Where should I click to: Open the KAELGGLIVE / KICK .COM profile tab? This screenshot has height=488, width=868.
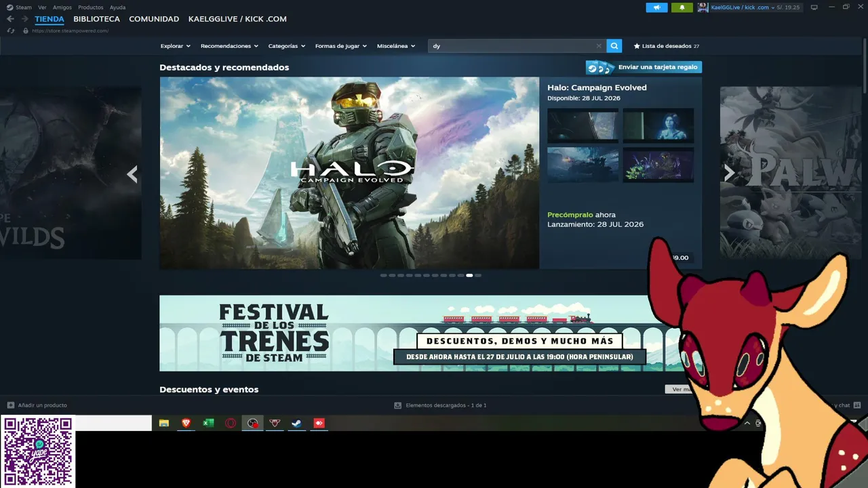pyautogui.click(x=237, y=19)
